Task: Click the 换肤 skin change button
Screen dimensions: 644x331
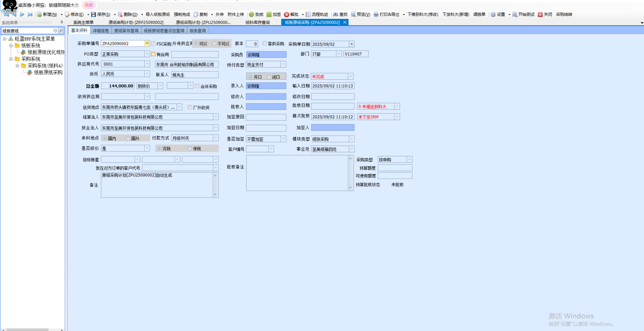Action: pyautogui.click(x=89, y=5)
